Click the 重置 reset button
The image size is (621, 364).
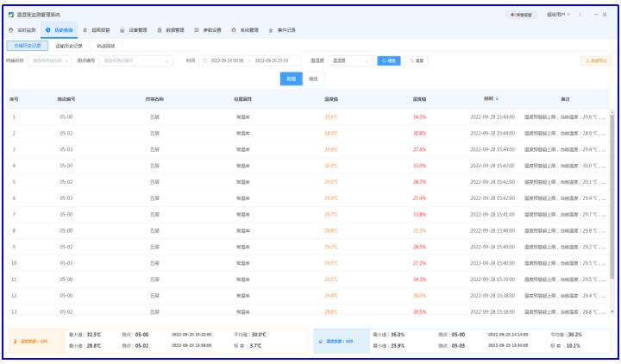[x=417, y=61]
